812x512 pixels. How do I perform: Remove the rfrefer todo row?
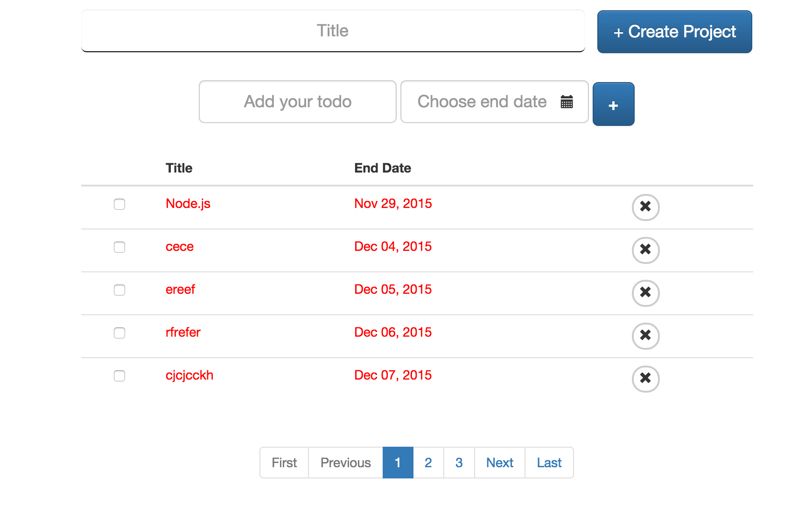coord(645,336)
